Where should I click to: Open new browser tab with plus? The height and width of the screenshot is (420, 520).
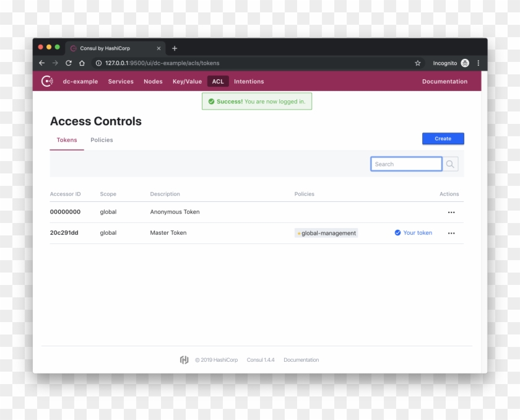[175, 48]
